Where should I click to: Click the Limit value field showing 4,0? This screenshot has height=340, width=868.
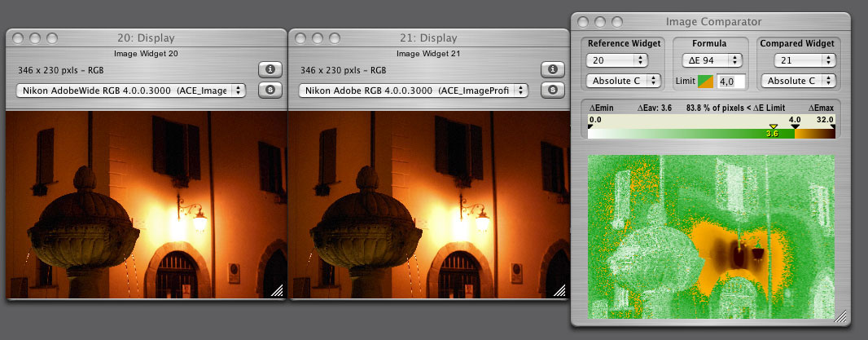pos(730,82)
